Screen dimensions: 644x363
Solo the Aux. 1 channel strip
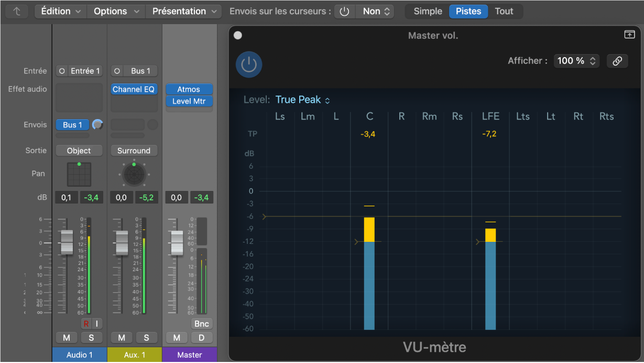(146, 337)
